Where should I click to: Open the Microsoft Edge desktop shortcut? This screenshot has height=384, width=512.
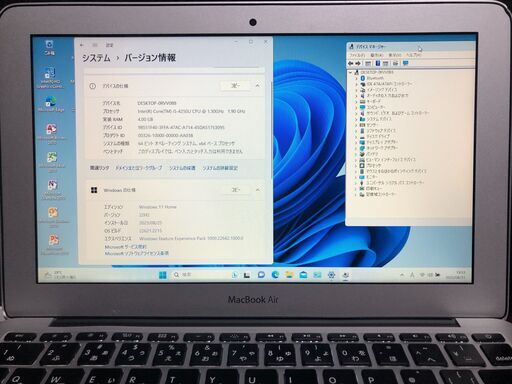pos(51,103)
